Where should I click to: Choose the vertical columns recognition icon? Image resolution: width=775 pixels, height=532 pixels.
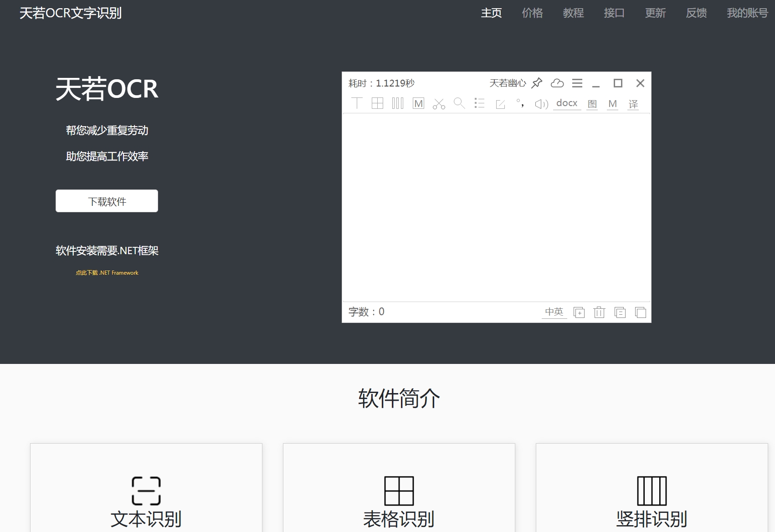(398, 103)
